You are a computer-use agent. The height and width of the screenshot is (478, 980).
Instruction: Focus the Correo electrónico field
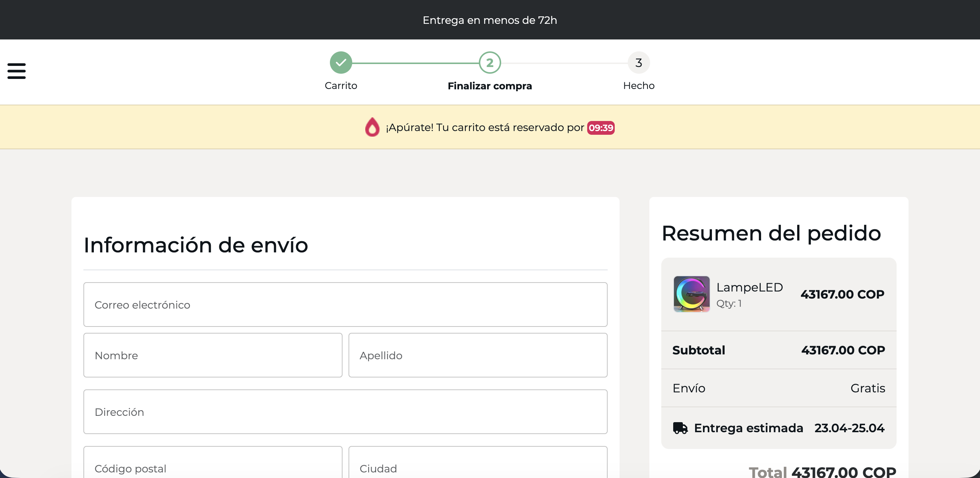[x=346, y=305]
